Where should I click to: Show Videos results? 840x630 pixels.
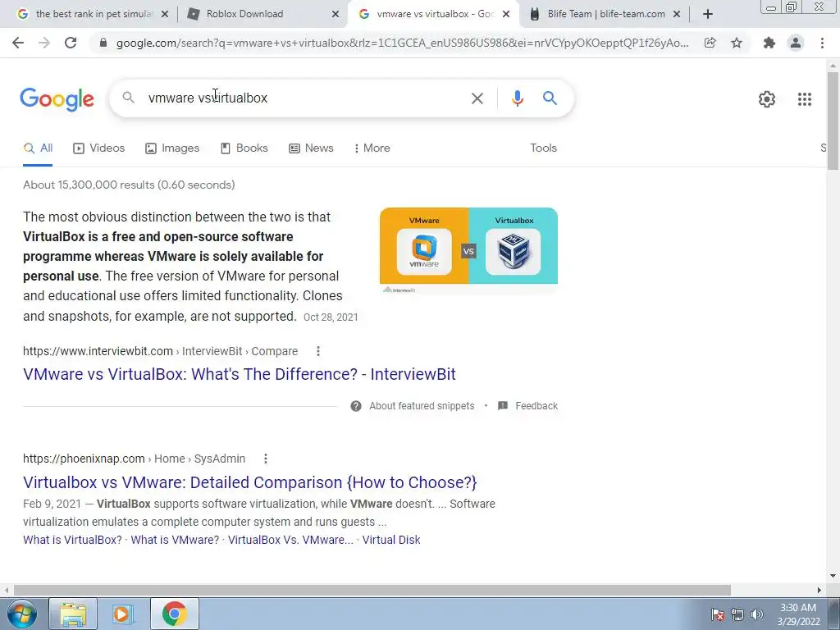98,148
